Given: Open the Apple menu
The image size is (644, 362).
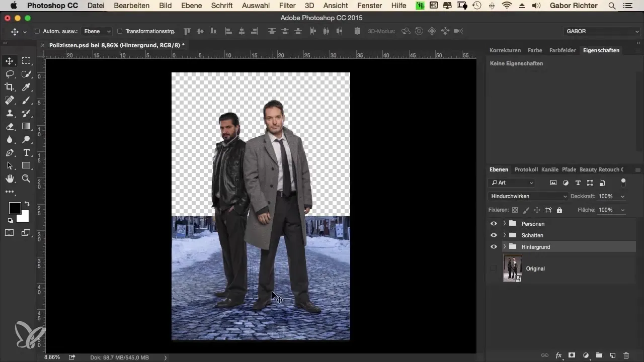Looking at the screenshot, I should (x=13, y=6).
